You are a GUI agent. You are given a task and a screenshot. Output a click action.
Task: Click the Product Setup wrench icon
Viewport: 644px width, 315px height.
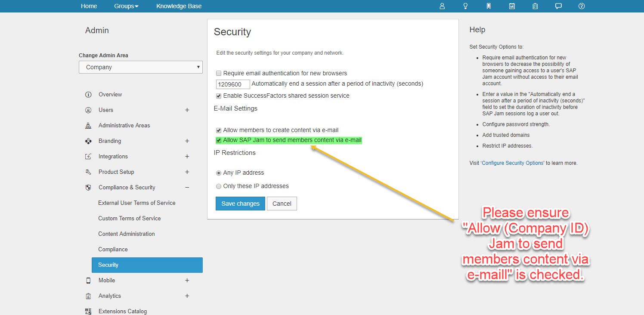click(x=88, y=172)
